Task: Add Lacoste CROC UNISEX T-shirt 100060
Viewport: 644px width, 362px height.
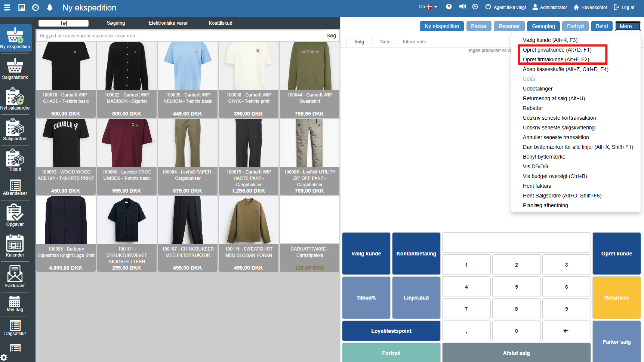Action: 127,157
